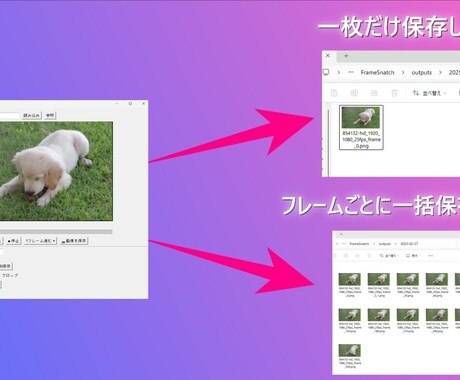Expand chevron after outputs in lower Explorer

click(x=396, y=244)
